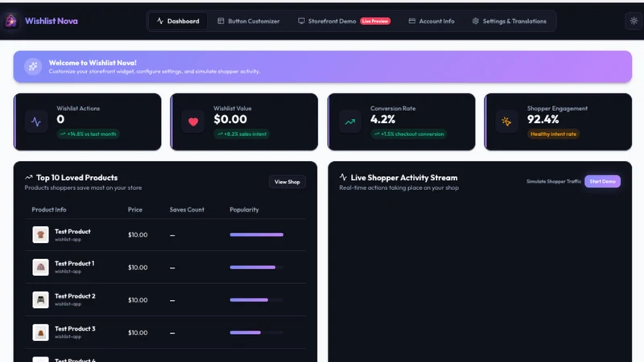644x362 pixels.
Task: Go to Account Info tab
Action: [431, 21]
